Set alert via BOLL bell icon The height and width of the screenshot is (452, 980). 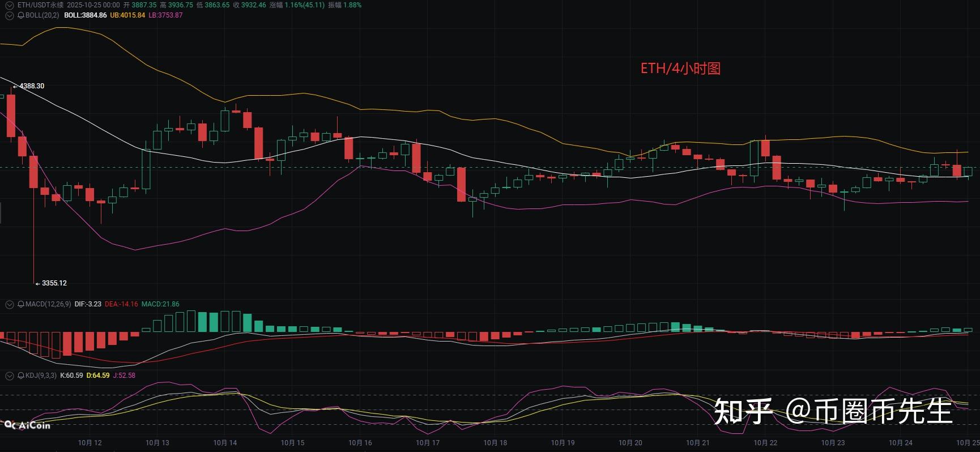[x=21, y=15]
